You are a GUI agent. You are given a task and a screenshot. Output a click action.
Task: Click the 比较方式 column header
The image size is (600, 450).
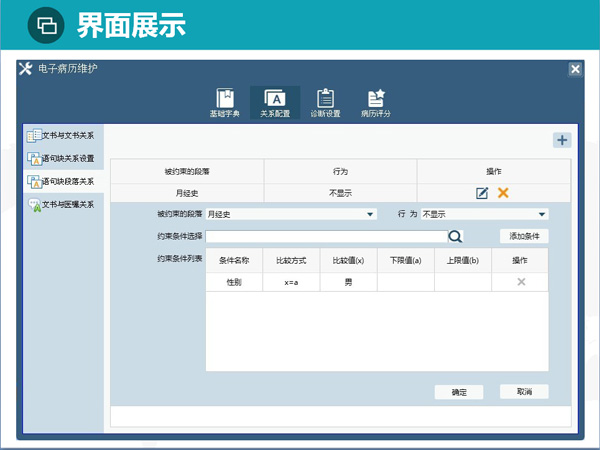click(x=291, y=261)
